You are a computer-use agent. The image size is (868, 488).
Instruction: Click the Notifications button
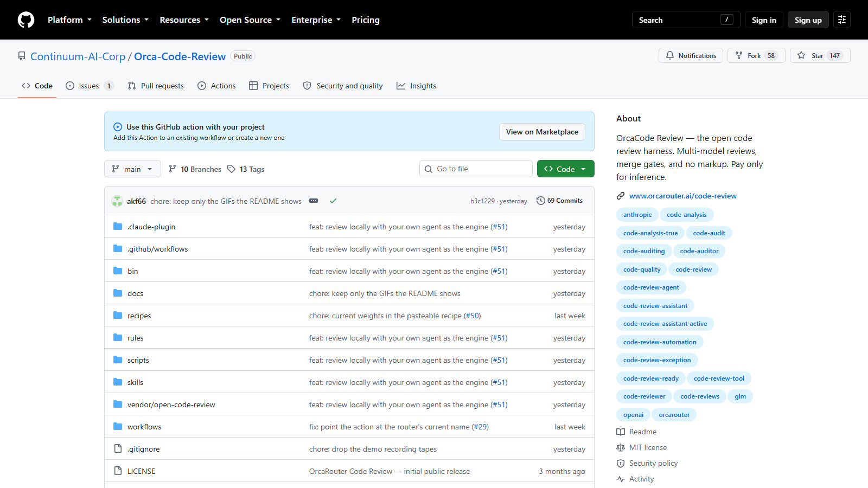pos(691,56)
